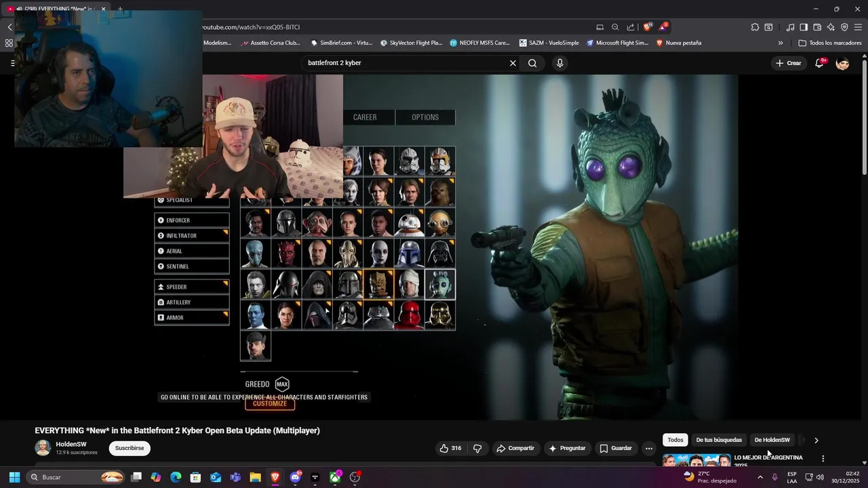The width and height of the screenshot is (868, 488).
Task: Open Leo AI sparkle icon
Action: (831, 27)
